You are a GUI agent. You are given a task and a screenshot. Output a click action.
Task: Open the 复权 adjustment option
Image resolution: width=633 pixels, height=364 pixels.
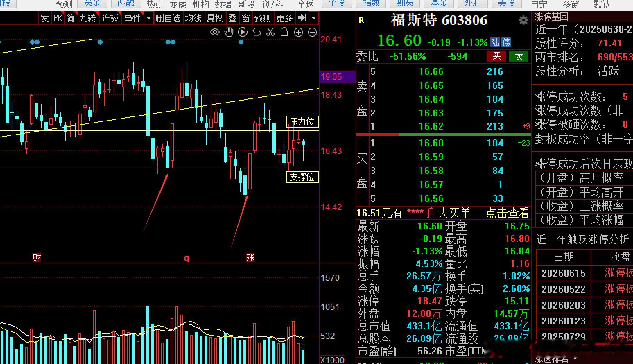(215, 18)
